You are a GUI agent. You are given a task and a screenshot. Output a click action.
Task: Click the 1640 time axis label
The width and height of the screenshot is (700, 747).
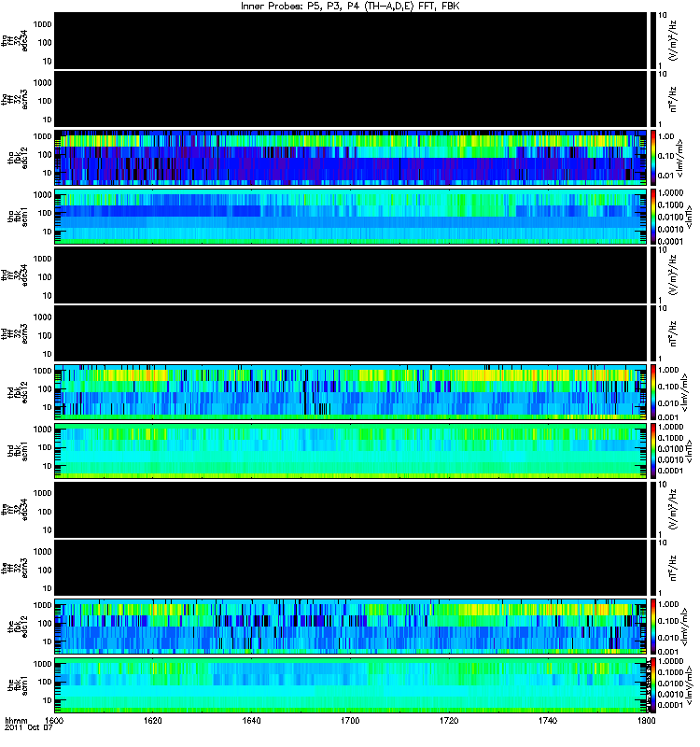pos(251,720)
